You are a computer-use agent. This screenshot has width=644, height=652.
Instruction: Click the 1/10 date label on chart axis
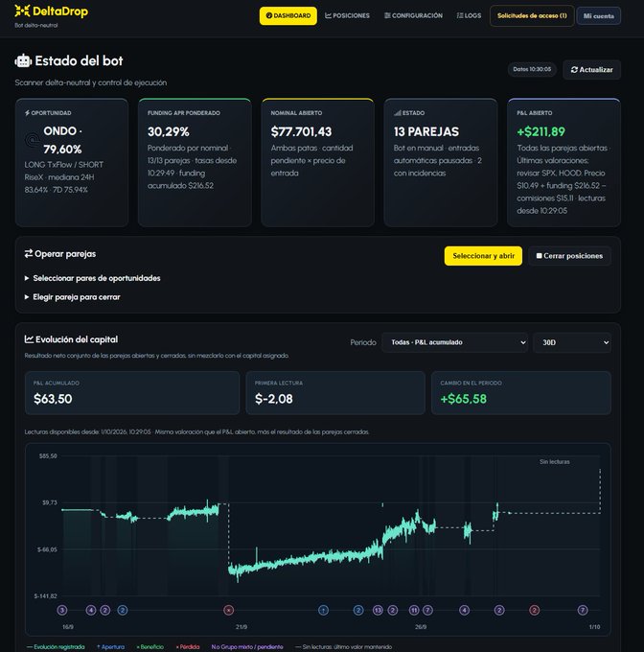coord(594,627)
